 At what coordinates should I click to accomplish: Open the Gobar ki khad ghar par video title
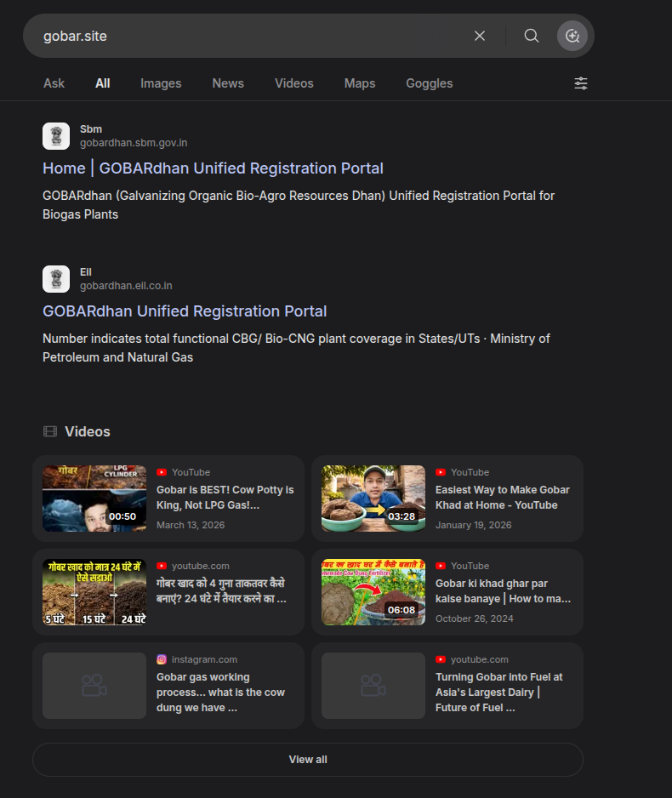pos(503,591)
